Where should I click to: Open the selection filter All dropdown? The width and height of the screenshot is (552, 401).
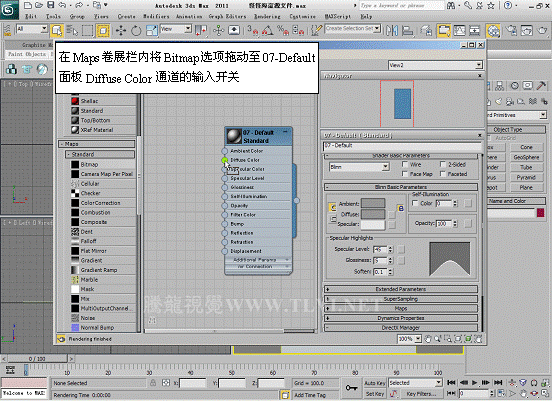32,29
